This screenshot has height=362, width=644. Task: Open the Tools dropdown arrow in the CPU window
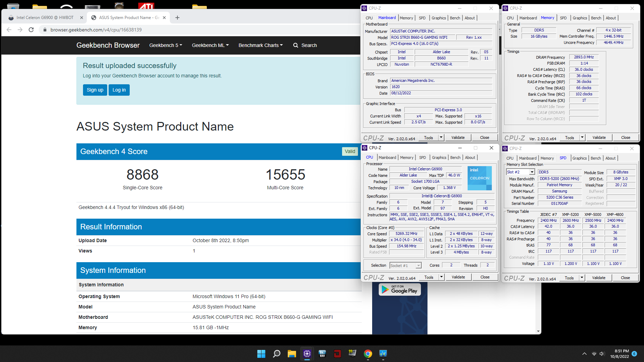[x=441, y=277]
